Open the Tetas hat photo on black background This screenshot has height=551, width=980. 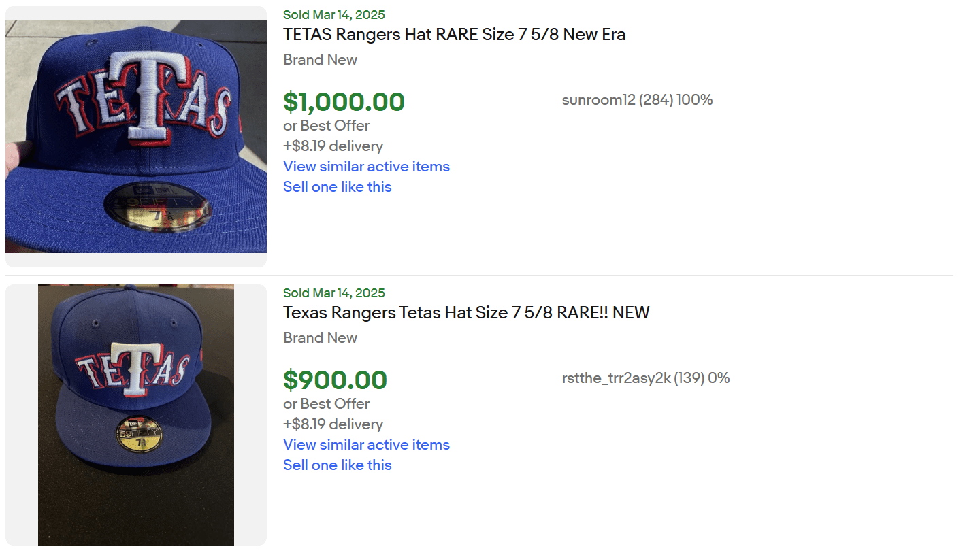(x=136, y=414)
